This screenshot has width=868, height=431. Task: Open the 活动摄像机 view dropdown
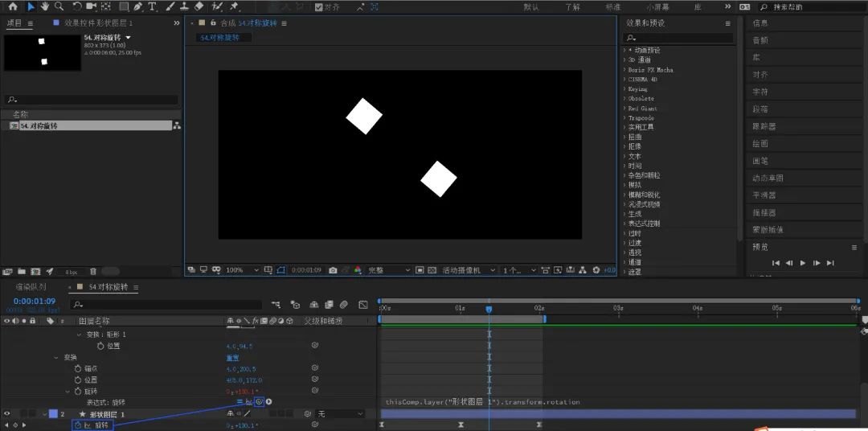pos(469,270)
